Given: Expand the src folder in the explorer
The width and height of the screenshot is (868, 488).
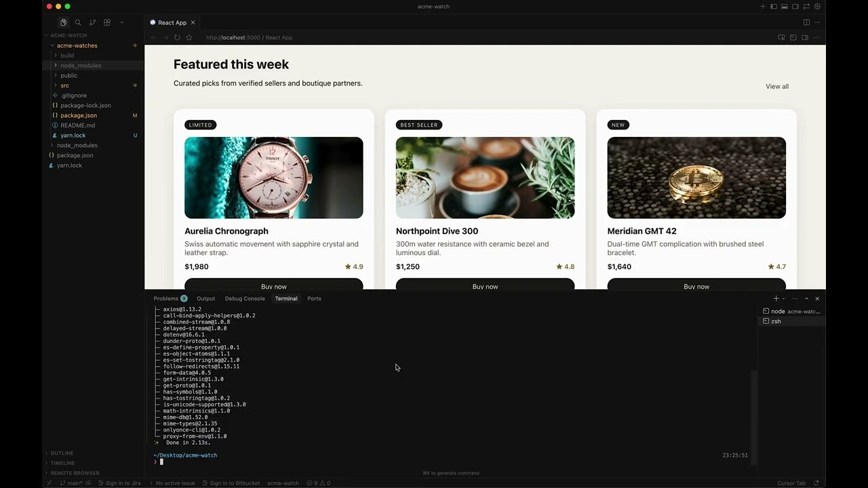Looking at the screenshot, I should [64, 85].
